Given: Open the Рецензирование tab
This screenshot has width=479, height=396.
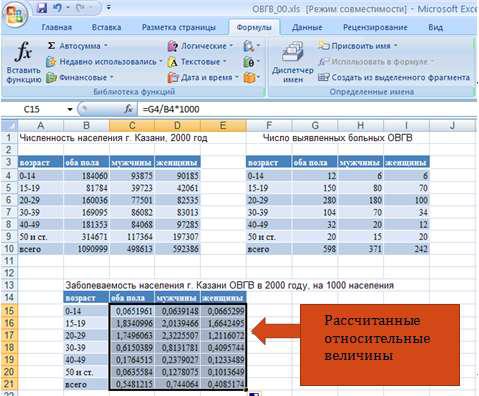Looking at the screenshot, I should 375,27.
